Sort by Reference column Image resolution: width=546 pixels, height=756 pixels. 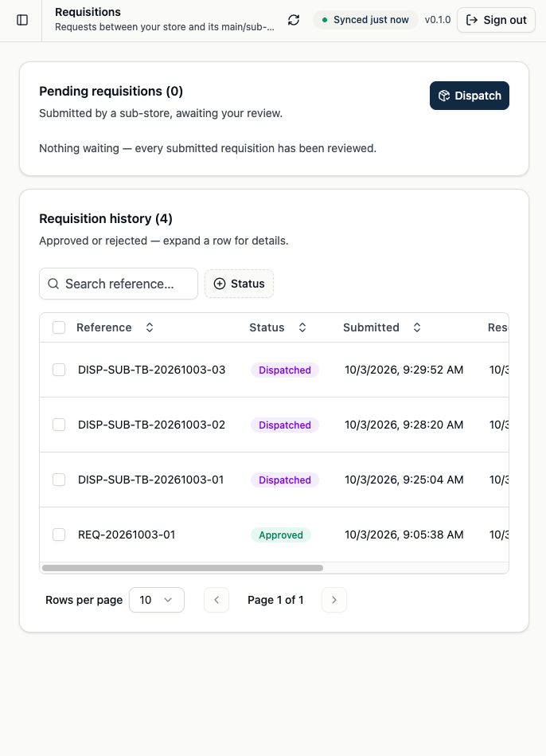coord(115,327)
